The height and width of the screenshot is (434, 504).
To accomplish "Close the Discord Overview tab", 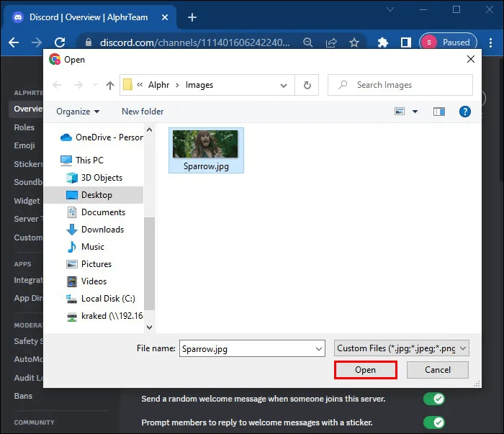I will (x=165, y=17).
